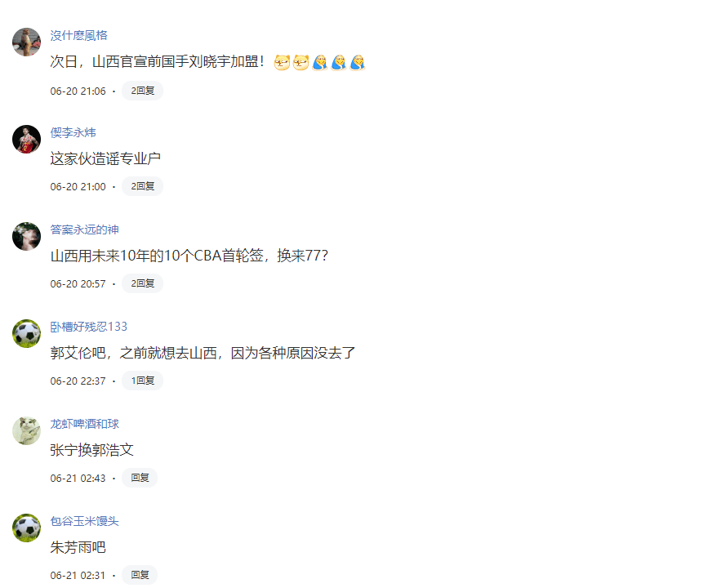
Task: Expand 2回复 under CBA首轮签 comment
Action: click(x=142, y=283)
